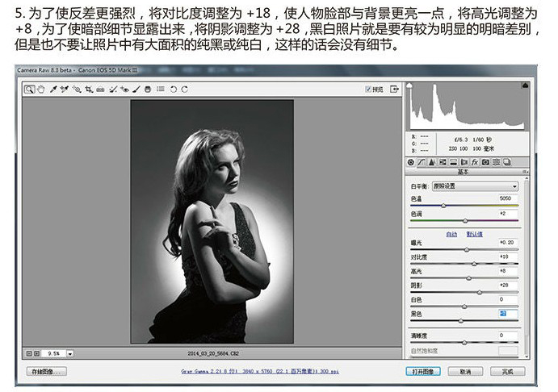
Task: Open the 白平衡 white balance dropdown
Action: tap(475, 186)
